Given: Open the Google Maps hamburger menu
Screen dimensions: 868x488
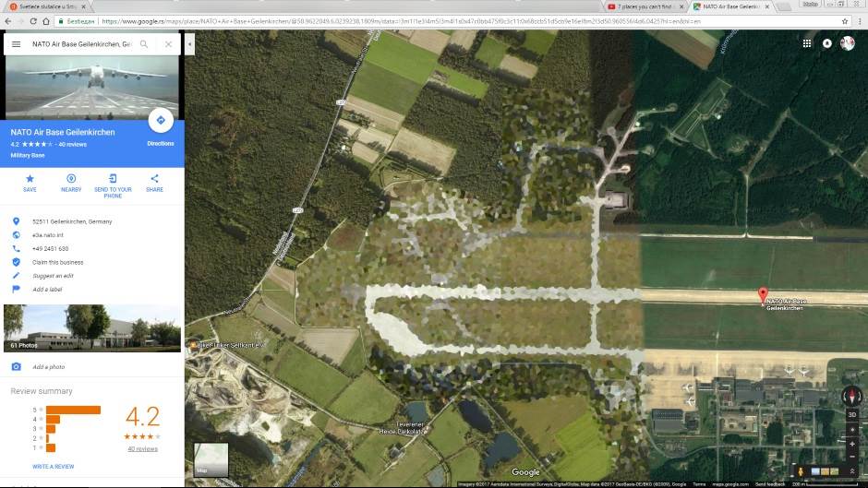Looking at the screenshot, I should [x=16, y=44].
